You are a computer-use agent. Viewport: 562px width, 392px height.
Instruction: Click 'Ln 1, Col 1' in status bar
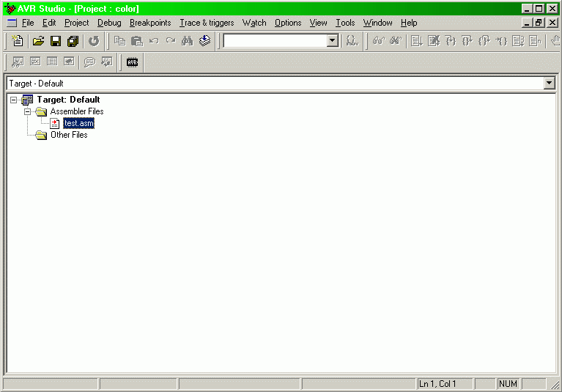[437, 384]
